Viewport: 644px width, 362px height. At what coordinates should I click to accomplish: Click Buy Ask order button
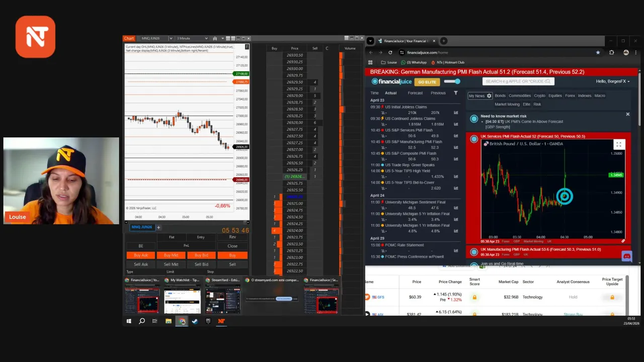point(141,255)
